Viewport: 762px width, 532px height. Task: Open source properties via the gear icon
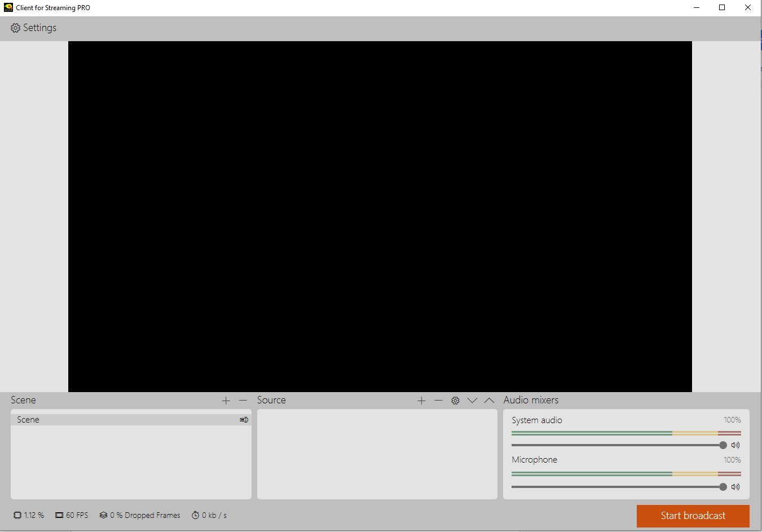click(x=455, y=400)
